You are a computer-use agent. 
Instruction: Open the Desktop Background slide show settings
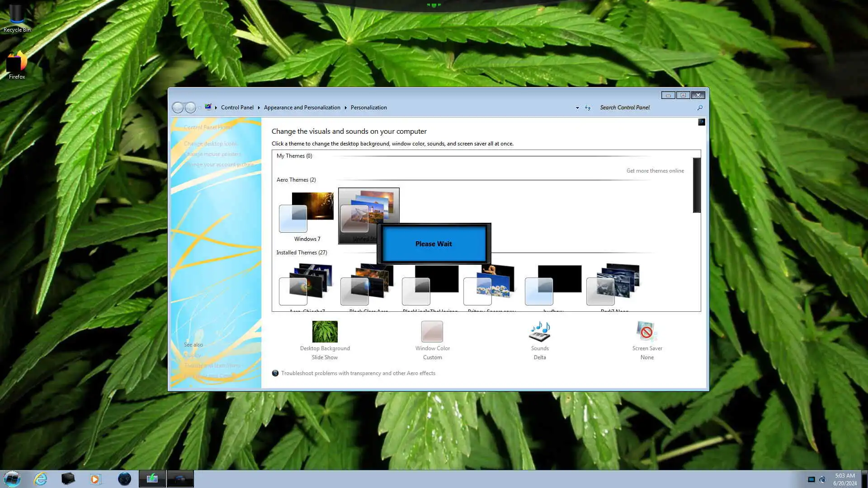325,332
